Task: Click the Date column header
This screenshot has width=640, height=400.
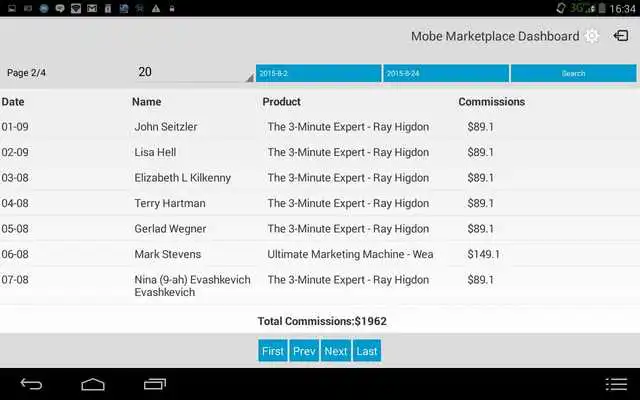Action: coord(13,102)
